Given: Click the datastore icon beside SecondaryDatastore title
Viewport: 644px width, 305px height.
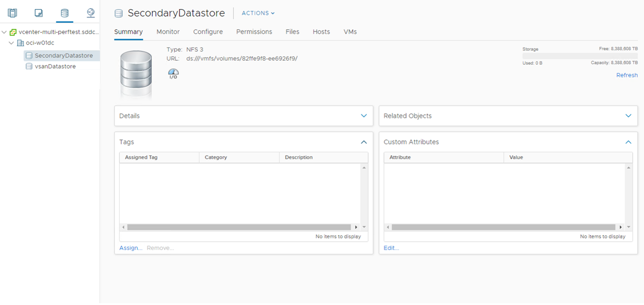Looking at the screenshot, I should click(x=118, y=13).
